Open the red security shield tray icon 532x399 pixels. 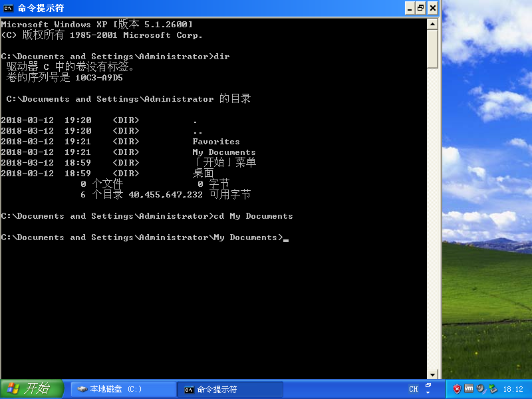457,389
